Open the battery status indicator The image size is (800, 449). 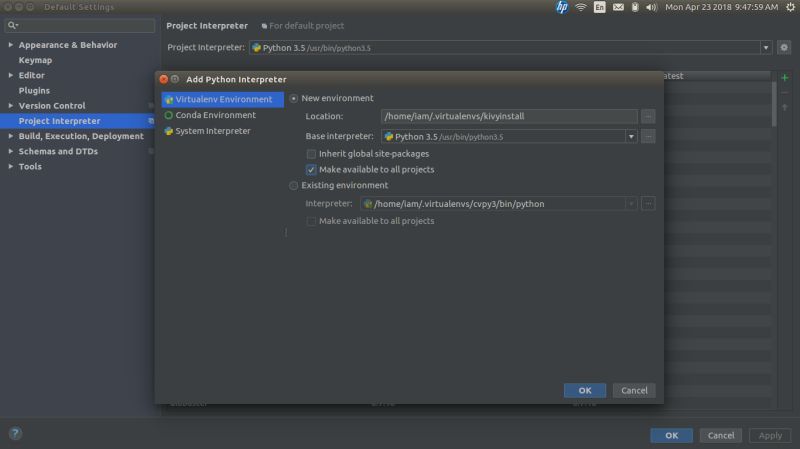(635, 7)
